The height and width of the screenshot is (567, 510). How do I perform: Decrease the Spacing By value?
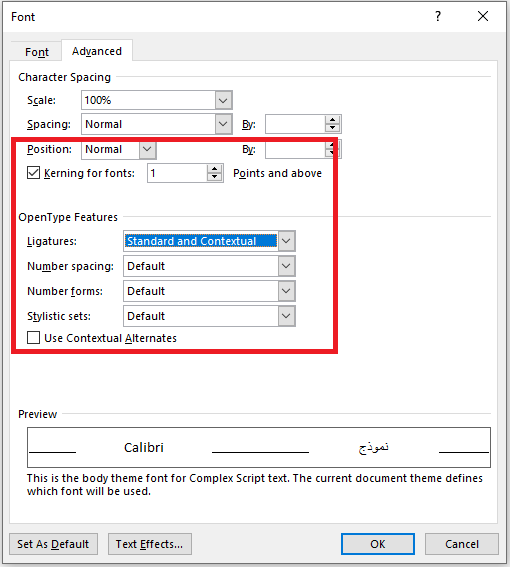(x=332, y=128)
